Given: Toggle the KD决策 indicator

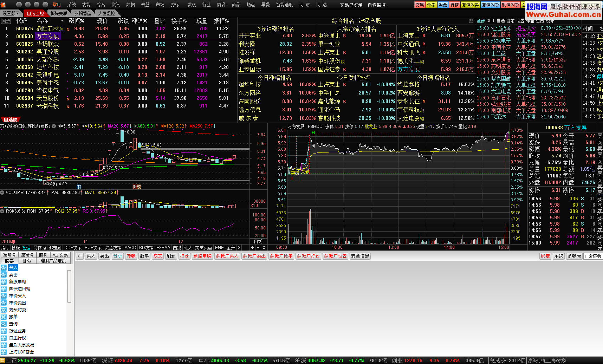Looking at the screenshot, I should point(146,248).
